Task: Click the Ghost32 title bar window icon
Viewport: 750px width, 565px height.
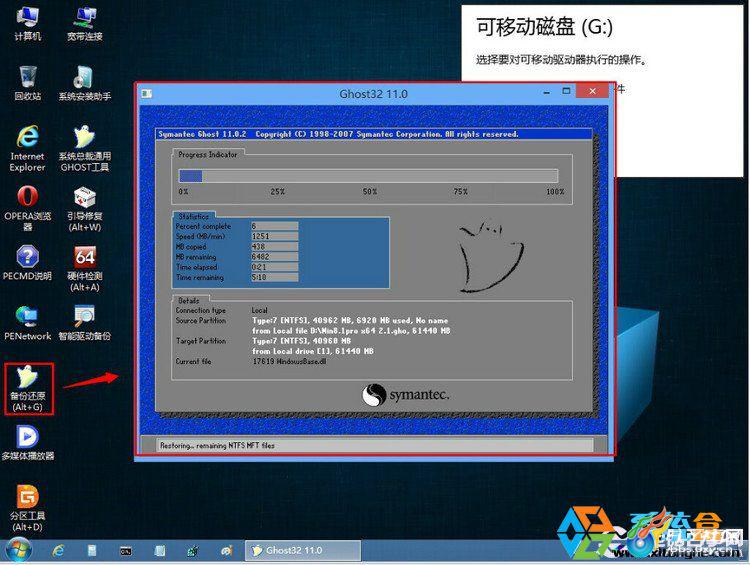Action: 147,94
